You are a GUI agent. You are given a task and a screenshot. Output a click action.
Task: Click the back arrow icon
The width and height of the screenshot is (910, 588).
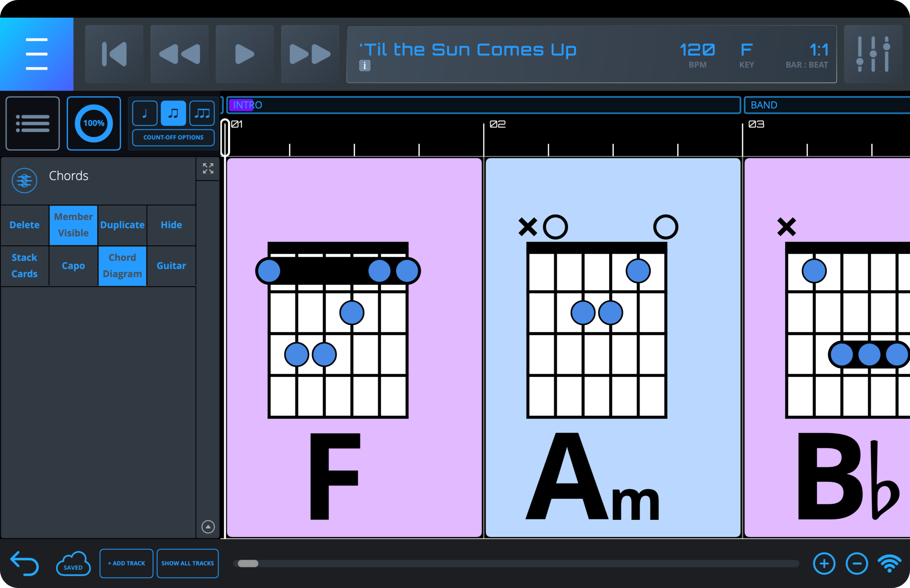pyautogui.click(x=25, y=563)
